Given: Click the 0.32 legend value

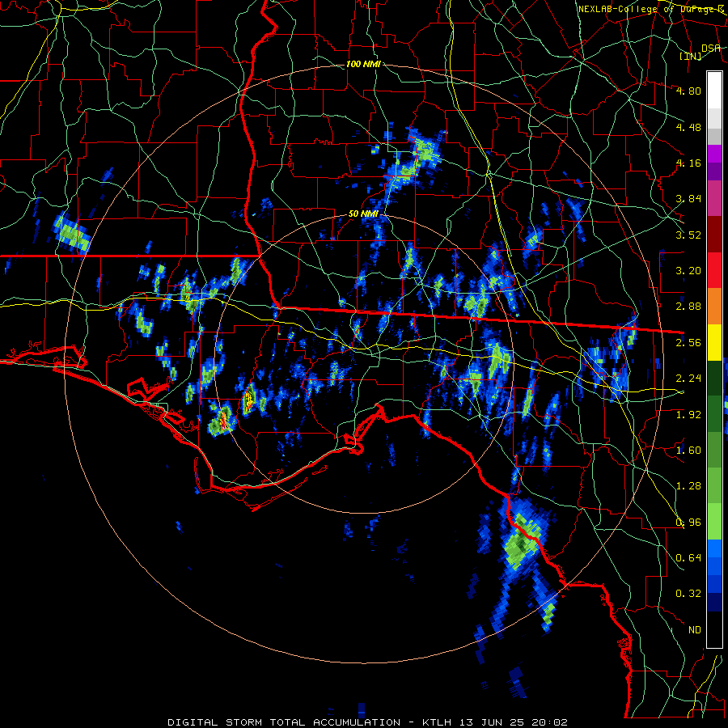Looking at the screenshot, I should click(688, 594).
